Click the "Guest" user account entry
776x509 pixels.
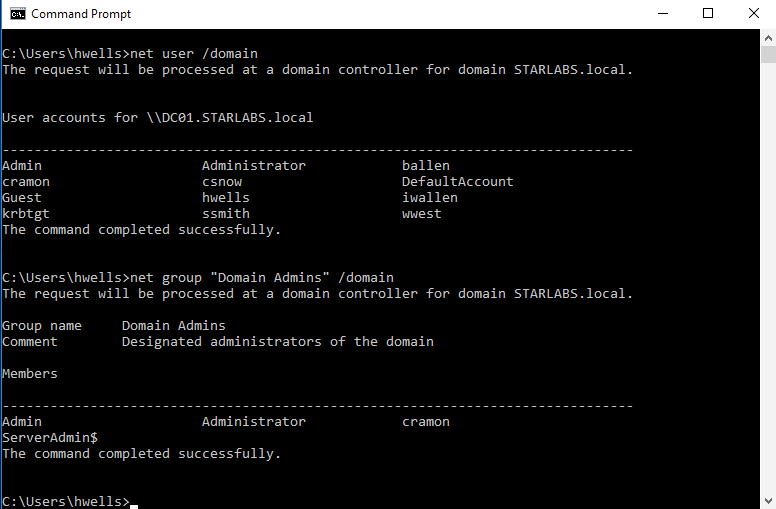pyautogui.click(x=22, y=197)
